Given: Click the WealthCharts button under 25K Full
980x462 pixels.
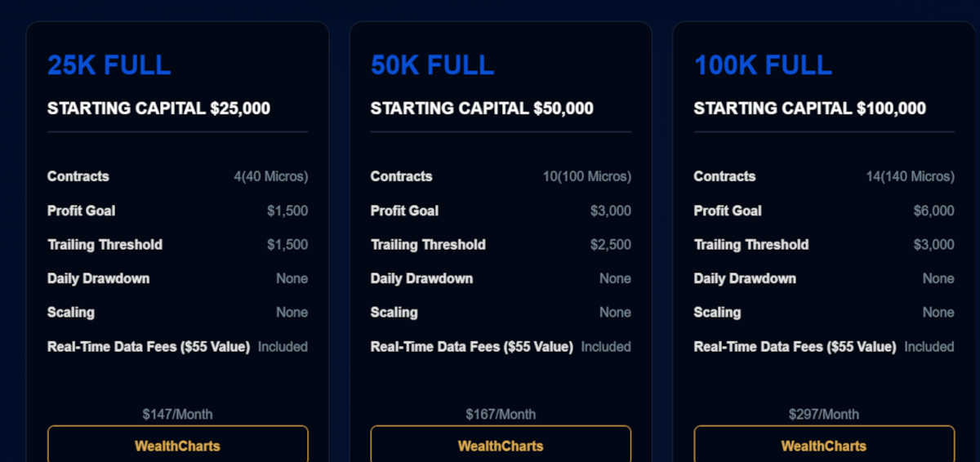Looking at the screenshot, I should pos(177,446).
